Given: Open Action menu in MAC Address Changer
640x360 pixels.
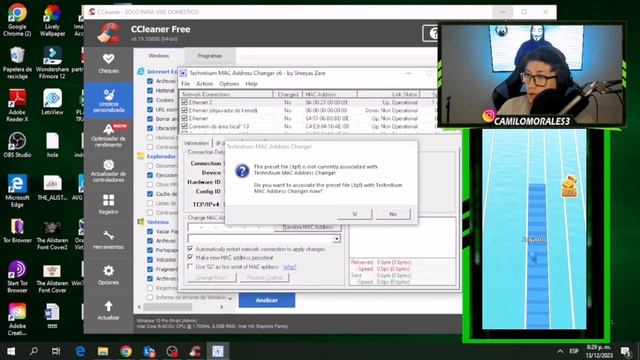Looking at the screenshot, I should click(x=204, y=84).
